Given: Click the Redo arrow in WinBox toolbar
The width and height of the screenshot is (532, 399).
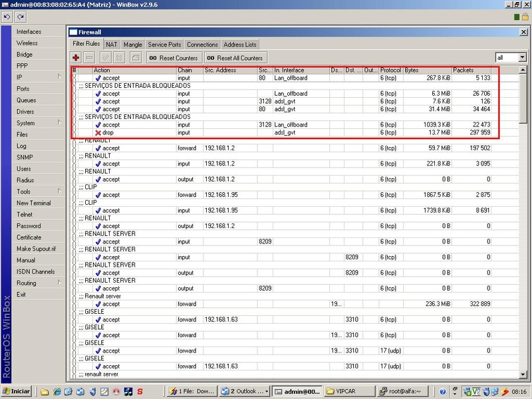Looking at the screenshot, I should point(21,17).
